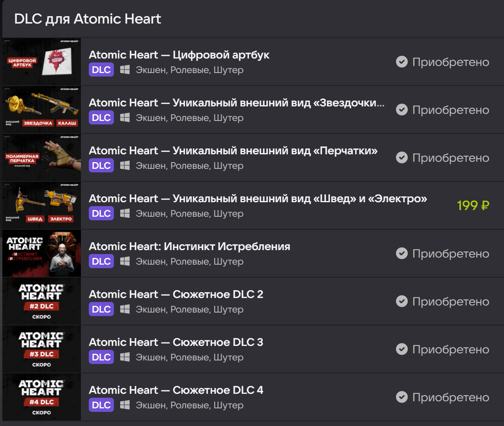This screenshot has height=426, width=504.
Task: Click the DLC badge for «Швед» и «Электро»
Action: (x=101, y=214)
